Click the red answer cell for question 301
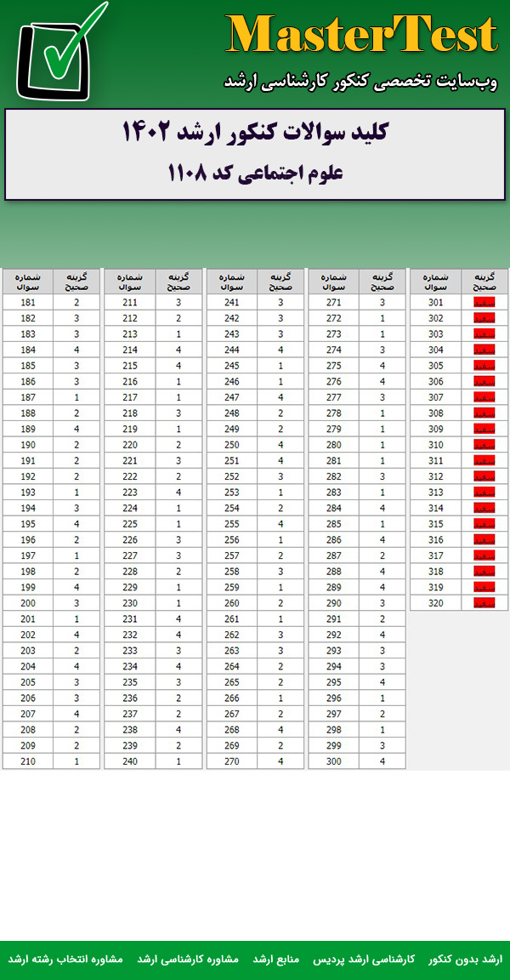Image resolution: width=510 pixels, height=980 pixels. (x=484, y=302)
